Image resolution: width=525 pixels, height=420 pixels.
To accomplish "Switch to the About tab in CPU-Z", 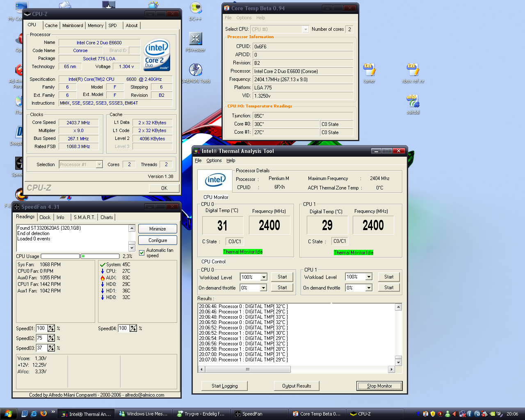I will [132, 25].
